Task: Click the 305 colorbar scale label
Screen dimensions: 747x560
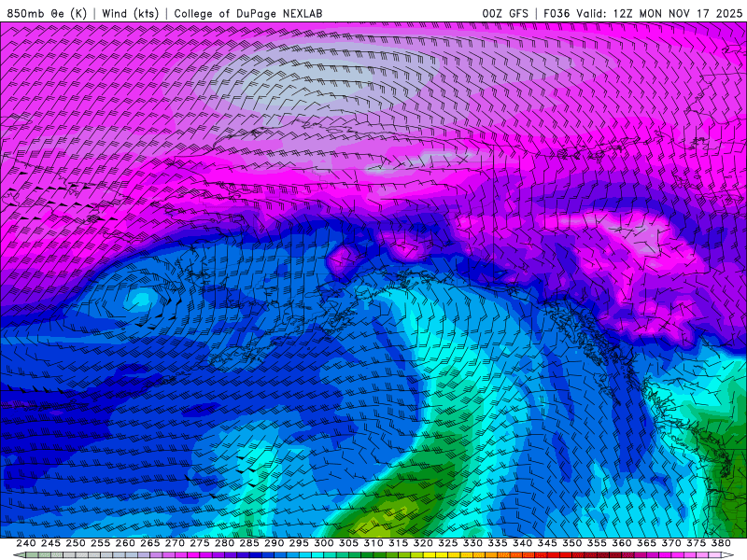Action: click(x=348, y=543)
